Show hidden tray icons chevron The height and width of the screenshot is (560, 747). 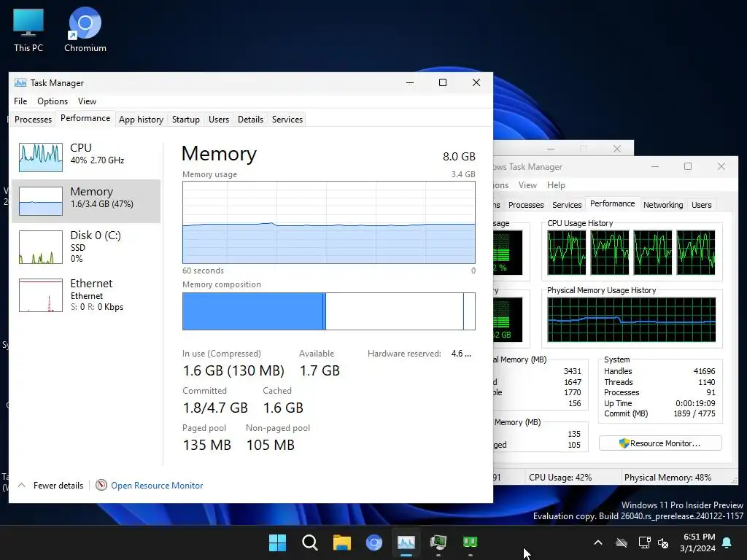click(x=598, y=542)
